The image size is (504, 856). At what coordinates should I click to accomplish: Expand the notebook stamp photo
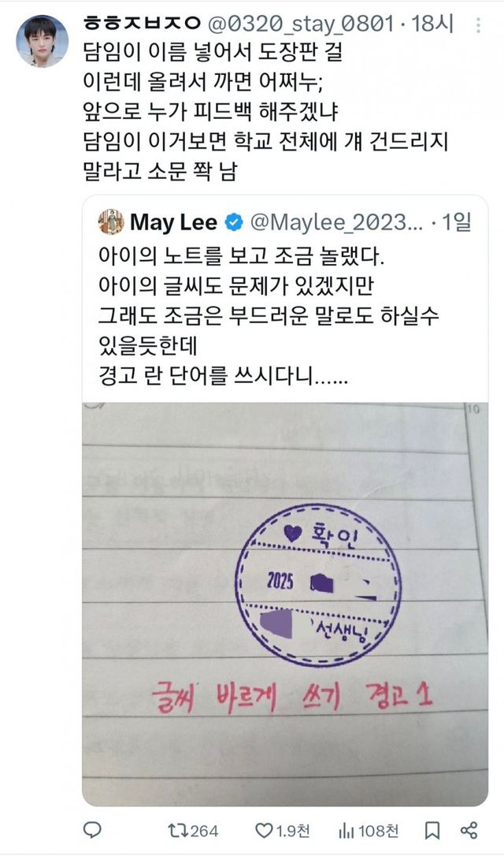coord(285,605)
